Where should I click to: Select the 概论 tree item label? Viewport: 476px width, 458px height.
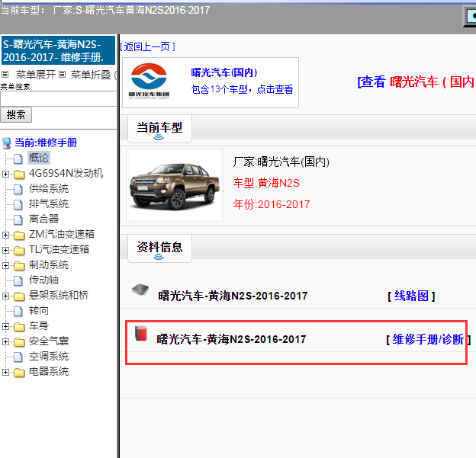click(39, 158)
